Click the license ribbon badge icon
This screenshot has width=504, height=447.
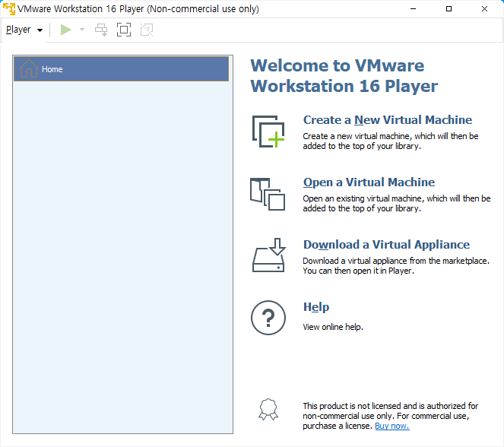[268, 409]
